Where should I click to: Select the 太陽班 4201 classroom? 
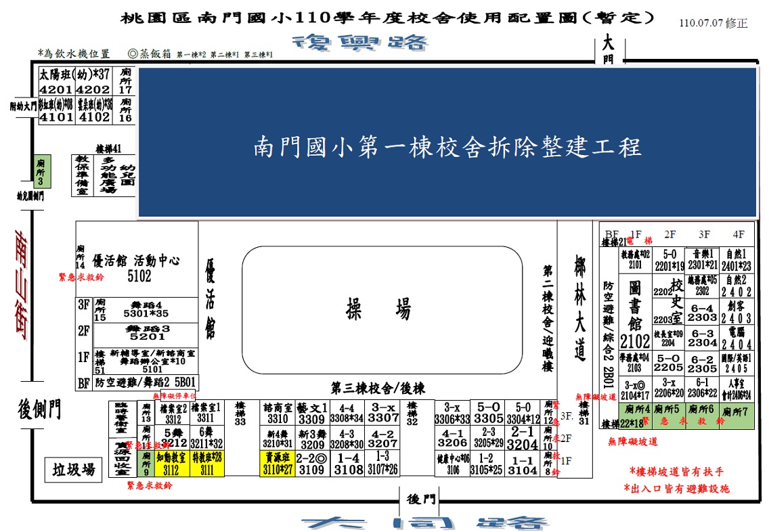56,81
